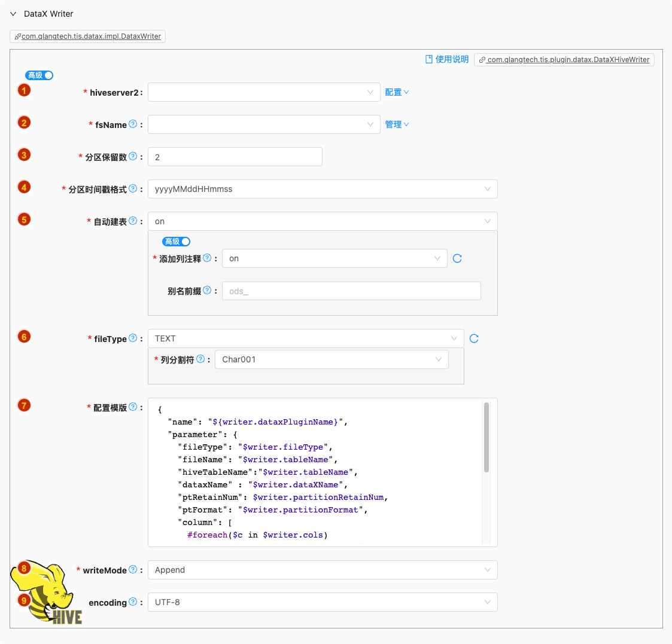Click the help icon next to fsName

(133, 124)
